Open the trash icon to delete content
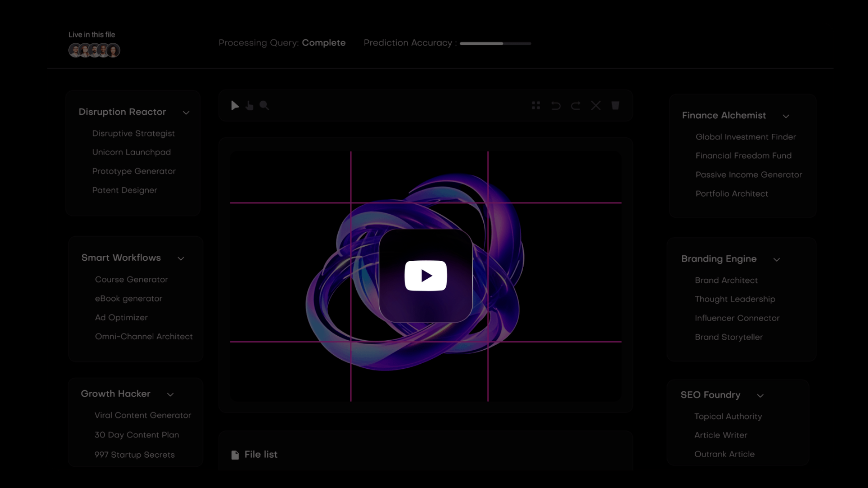 coord(615,105)
